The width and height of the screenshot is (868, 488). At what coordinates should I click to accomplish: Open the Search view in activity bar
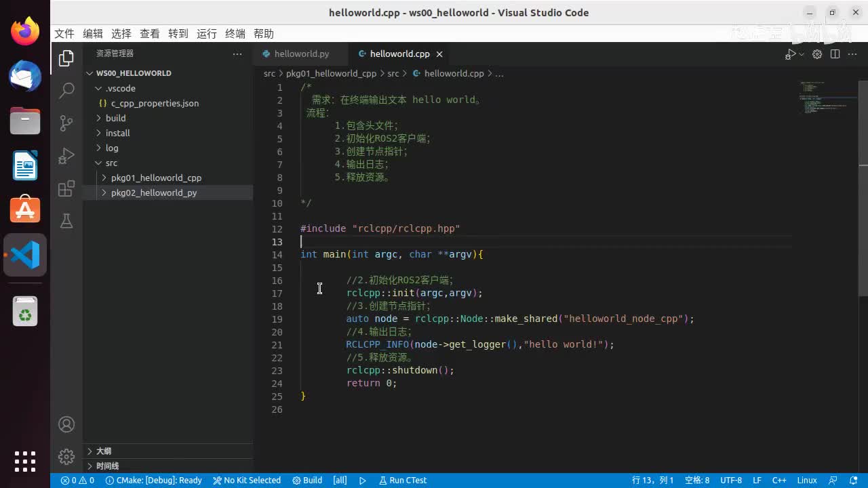(66, 91)
